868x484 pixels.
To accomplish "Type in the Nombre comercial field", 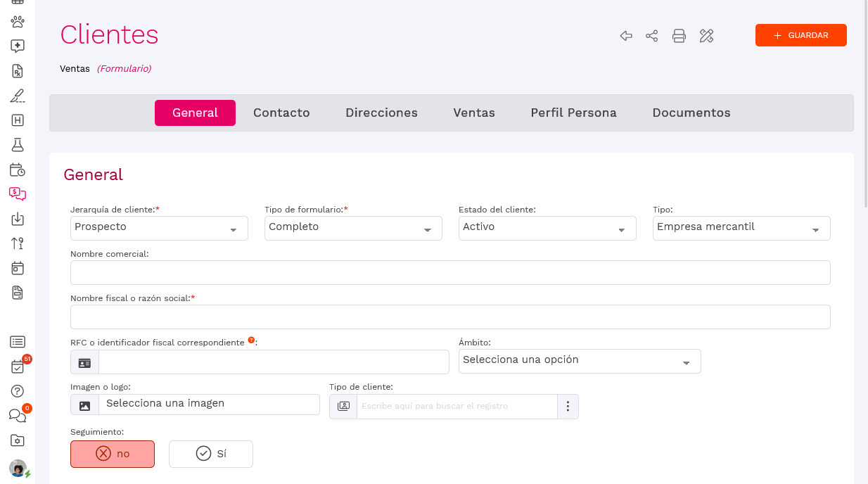I will pyautogui.click(x=450, y=272).
